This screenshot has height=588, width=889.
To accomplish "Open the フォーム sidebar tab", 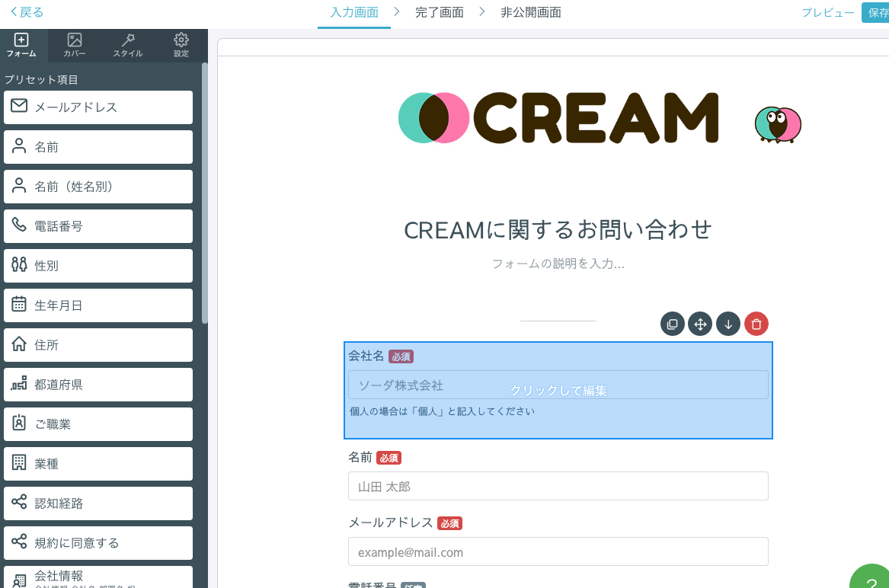I will coord(21,46).
